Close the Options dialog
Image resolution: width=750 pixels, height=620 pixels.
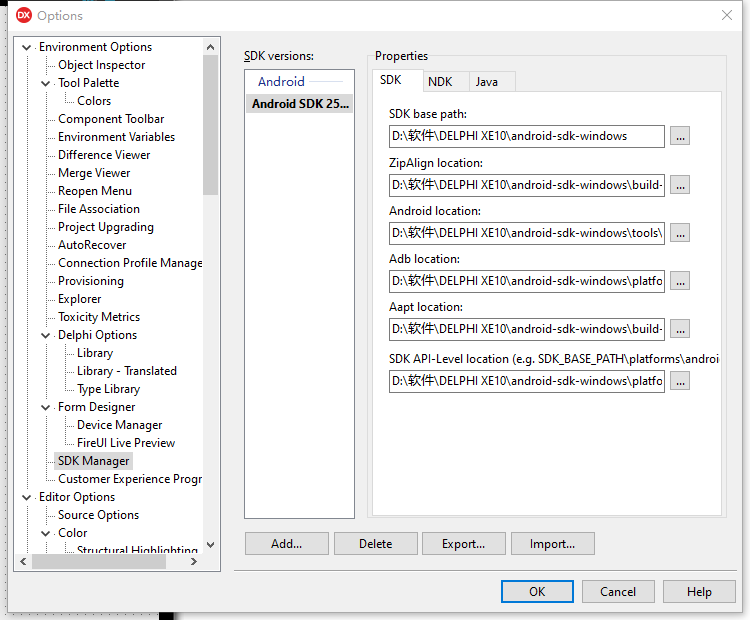(x=727, y=15)
